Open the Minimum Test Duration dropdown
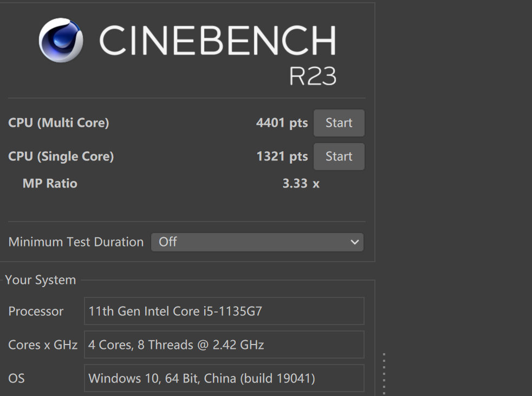 256,242
